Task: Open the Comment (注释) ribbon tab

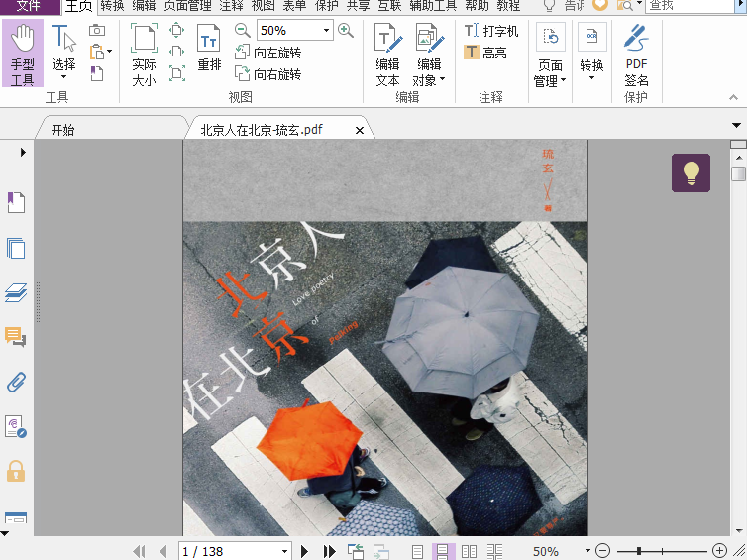Action: 232,6
